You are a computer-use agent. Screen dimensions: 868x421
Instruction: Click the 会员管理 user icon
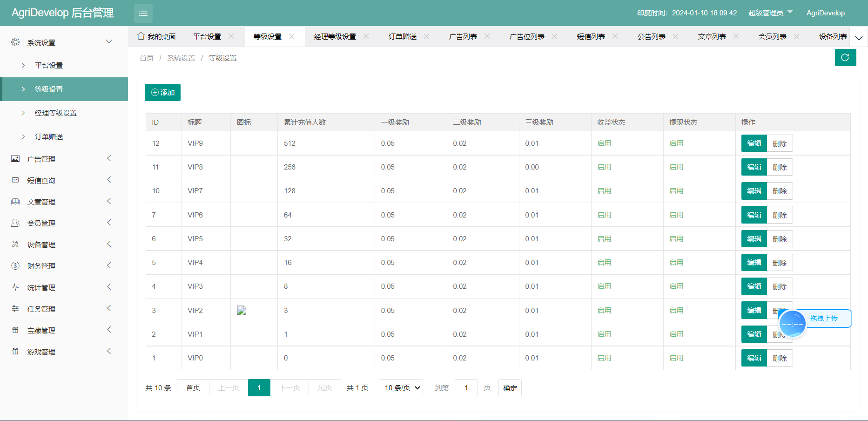15,223
